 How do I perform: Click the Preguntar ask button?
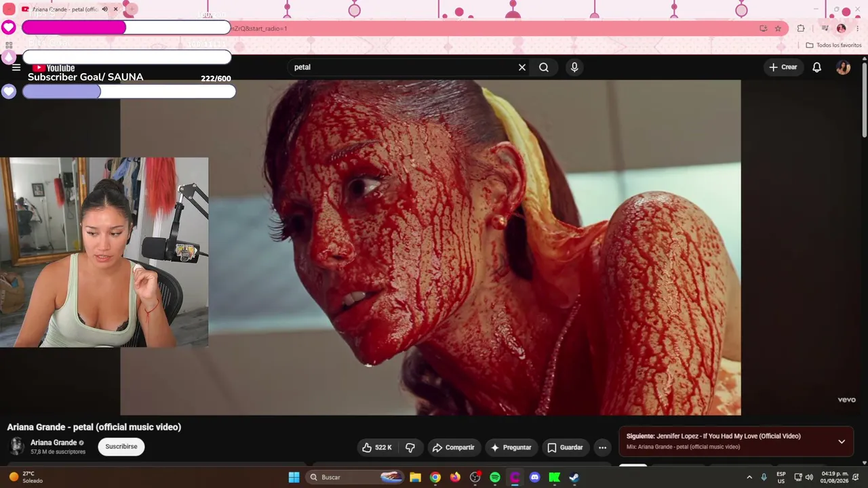pyautogui.click(x=511, y=447)
